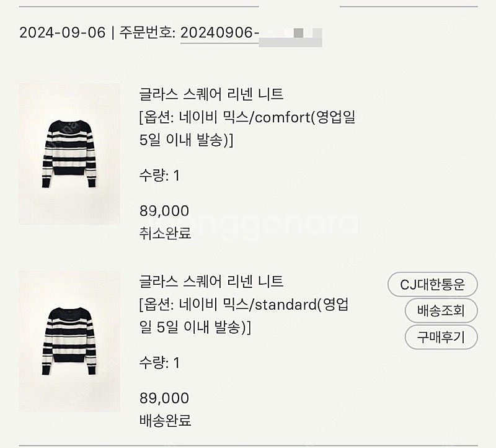The height and width of the screenshot is (448, 496).
Task: Open the comfort option sweater thumbnail
Action: (69, 154)
